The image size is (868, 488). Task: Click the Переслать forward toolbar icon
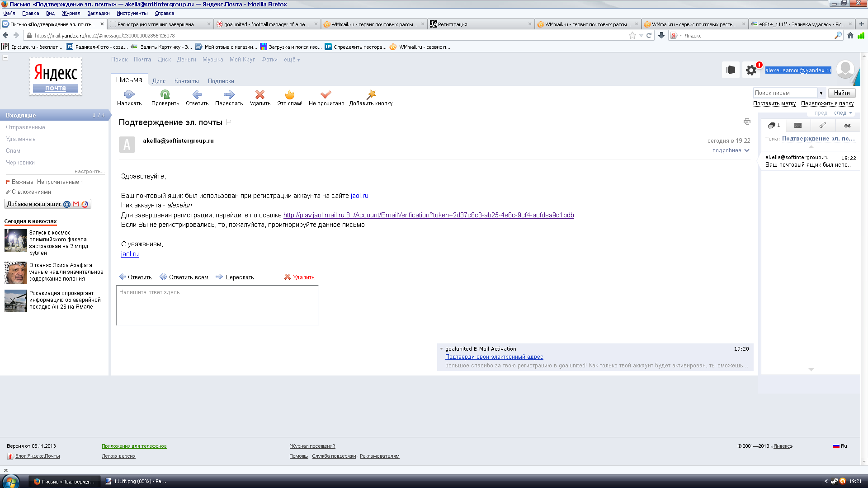(x=229, y=94)
